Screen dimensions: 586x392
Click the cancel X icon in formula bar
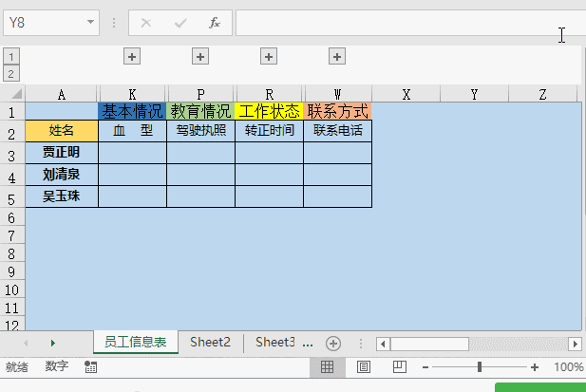146,23
